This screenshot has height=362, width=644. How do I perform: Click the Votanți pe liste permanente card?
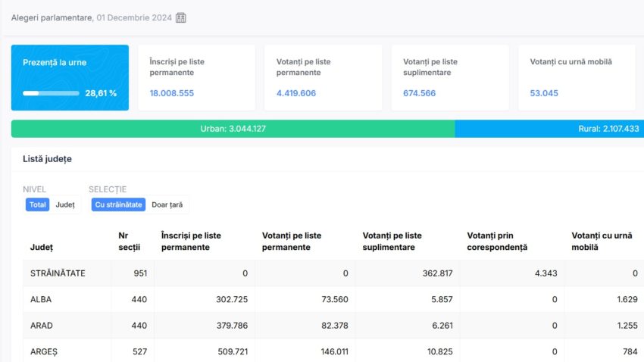(324, 77)
